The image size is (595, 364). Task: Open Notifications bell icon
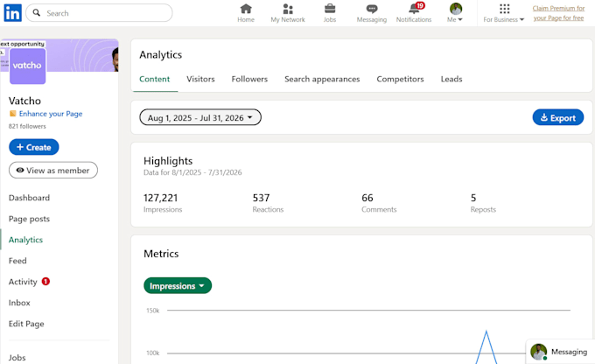tap(414, 13)
